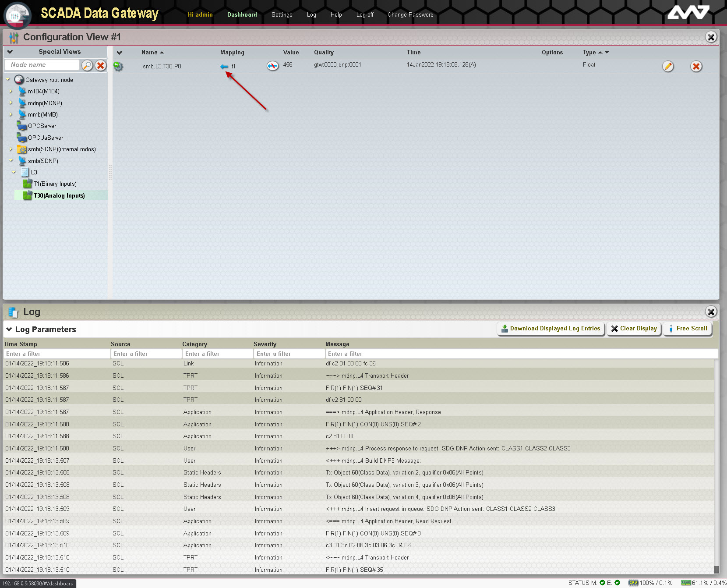Open the Help menu

[336, 14]
